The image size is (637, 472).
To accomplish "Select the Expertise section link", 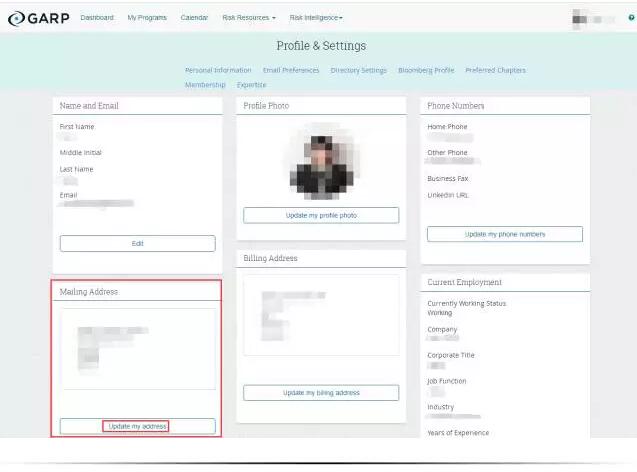I will point(251,85).
